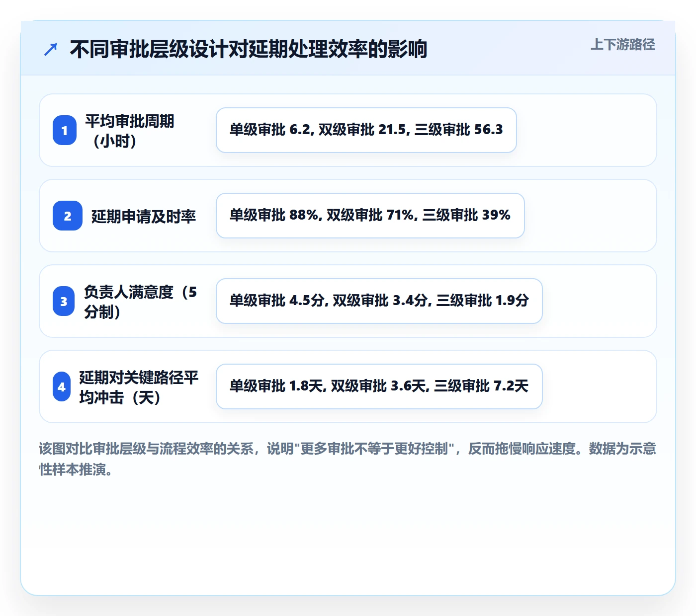Click the footnote text beginning 该图对比审批层级

click(x=348, y=459)
